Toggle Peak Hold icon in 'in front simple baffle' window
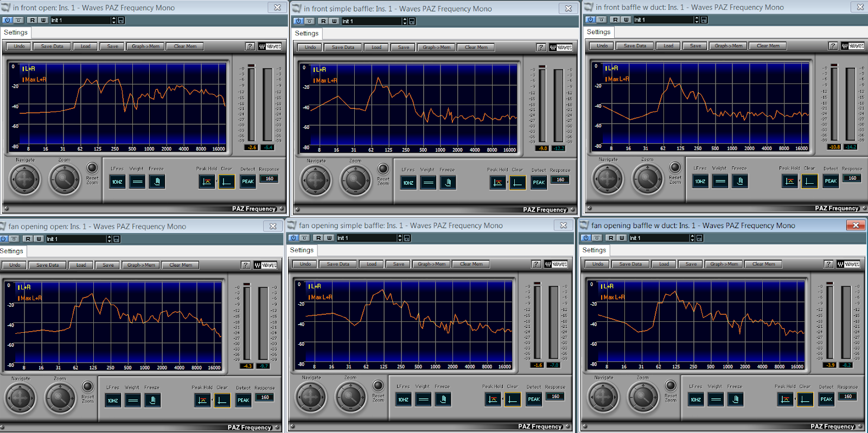The height and width of the screenshot is (433, 868). tap(497, 183)
